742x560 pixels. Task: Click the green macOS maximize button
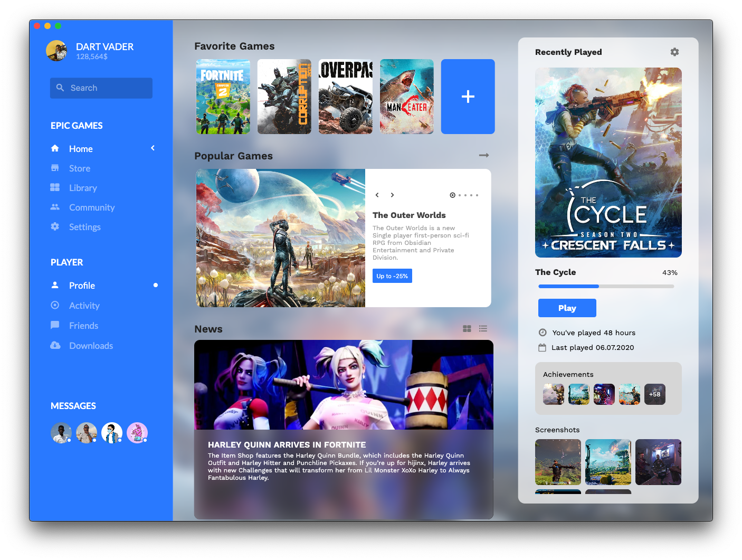coord(58,26)
